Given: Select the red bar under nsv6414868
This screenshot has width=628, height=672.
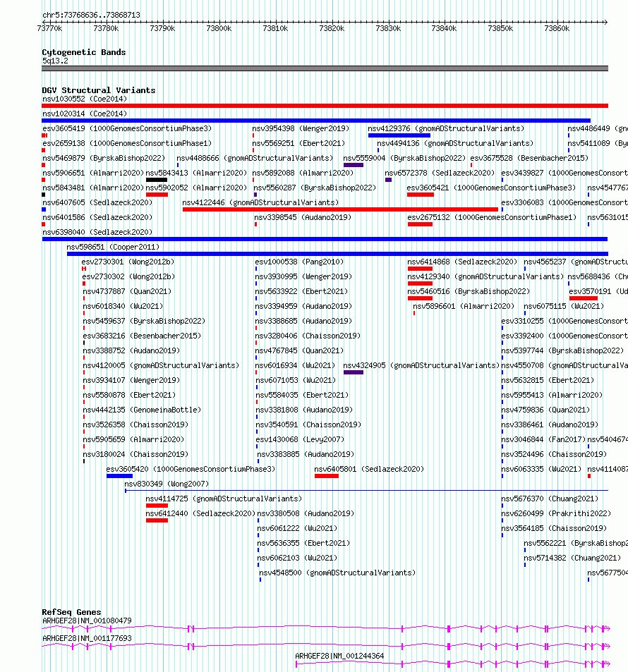Looking at the screenshot, I should (420, 269).
